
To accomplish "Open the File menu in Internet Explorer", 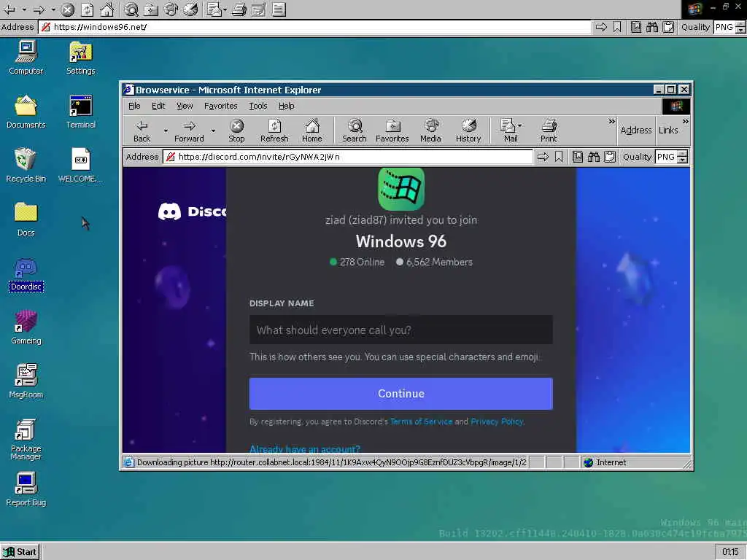I will point(134,106).
